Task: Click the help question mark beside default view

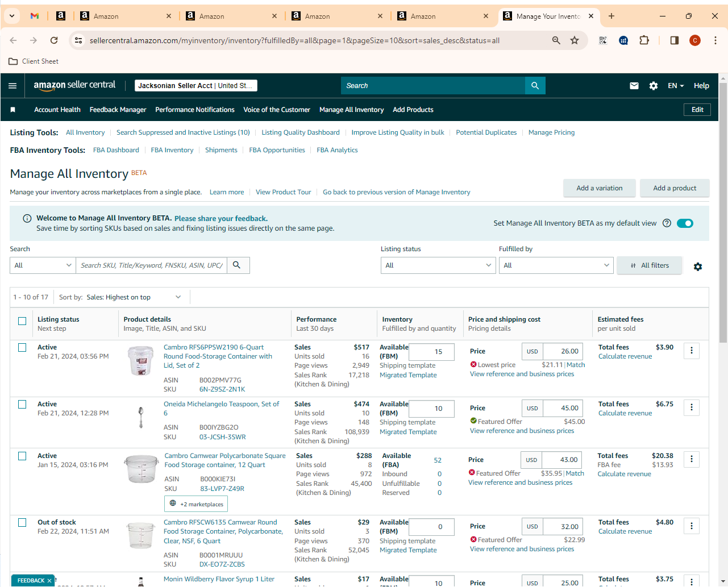Action: (x=667, y=223)
